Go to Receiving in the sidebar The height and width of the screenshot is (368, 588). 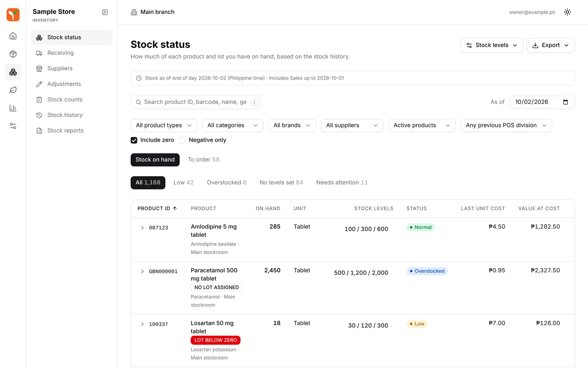tap(72, 53)
